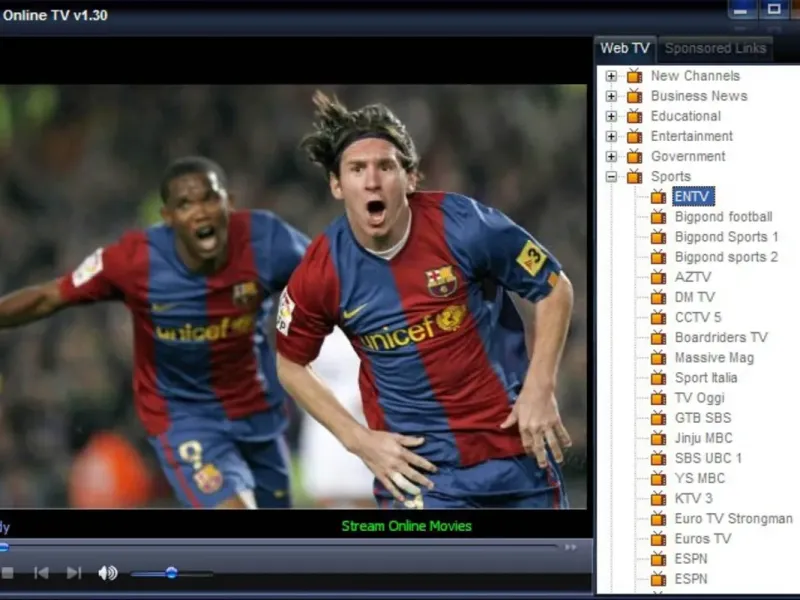Screen dimensions: 800x600
Task: Click the Euros TV channel icon
Action: coord(658,538)
